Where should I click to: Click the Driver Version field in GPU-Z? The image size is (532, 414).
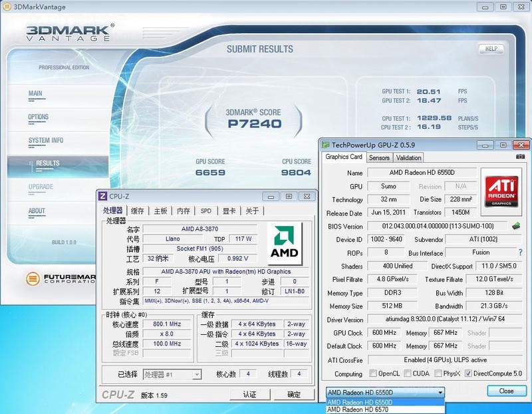point(445,319)
